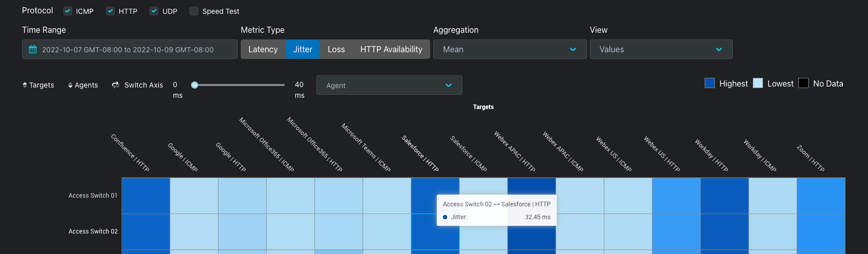Click the Microsoft Teams | ICMP header

[x=366, y=147]
